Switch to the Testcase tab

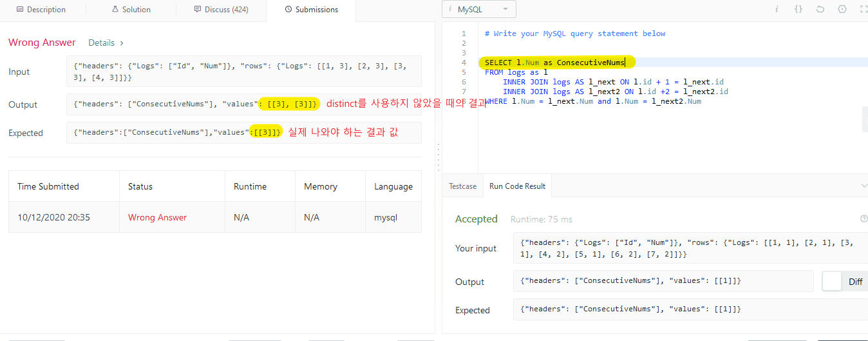(x=462, y=186)
